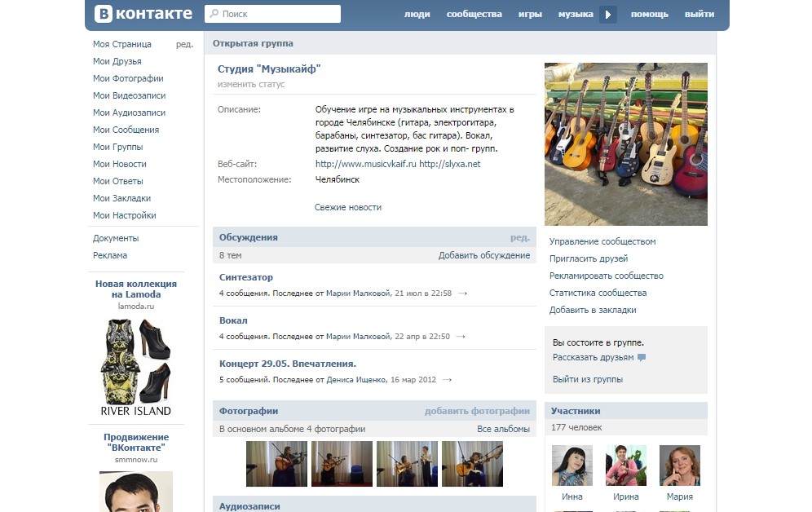Image resolution: width=812 pixels, height=512 pixels.
Task: Click Рассказать друзьям link
Action: coord(593,357)
